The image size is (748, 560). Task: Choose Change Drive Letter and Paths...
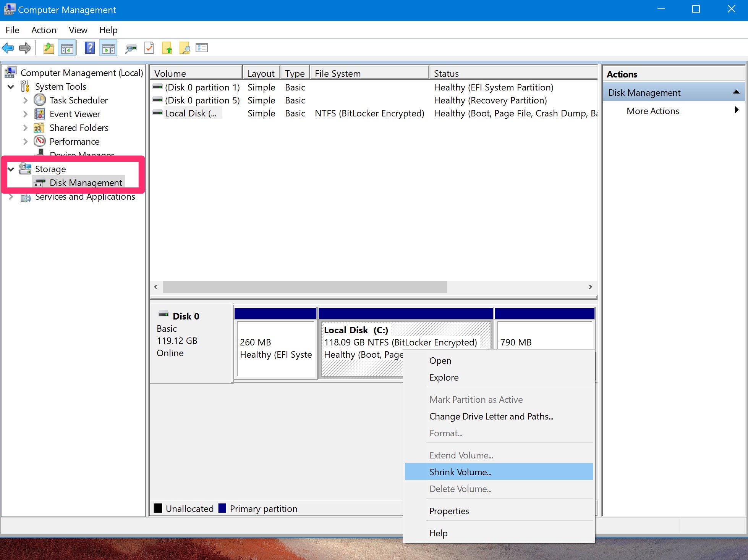(x=499, y=416)
